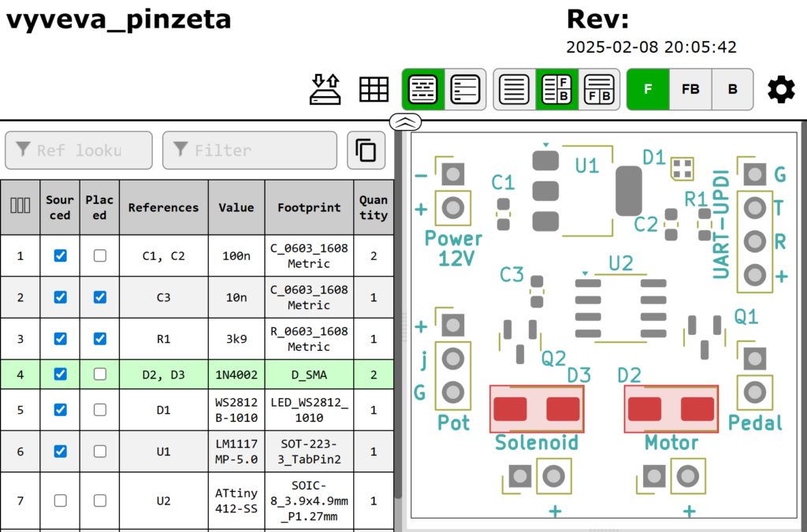Open the file import/export menu icon
807x532 pixels.
[325, 89]
